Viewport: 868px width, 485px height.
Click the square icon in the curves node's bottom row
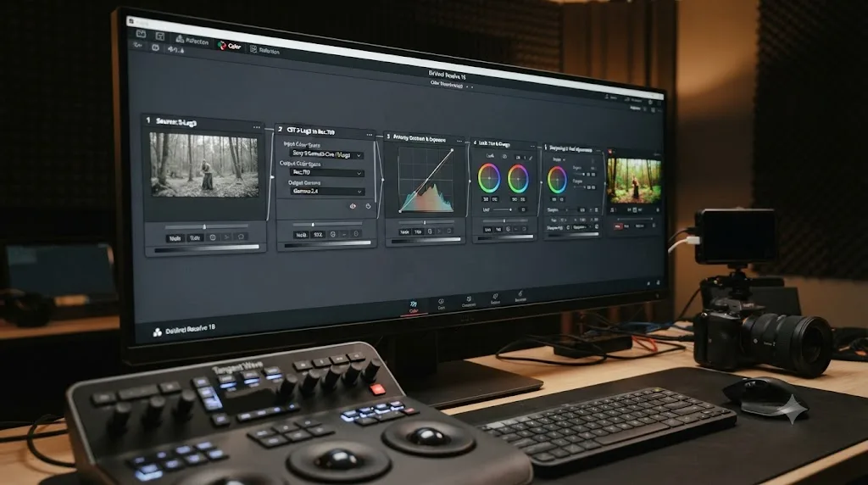[430, 231]
